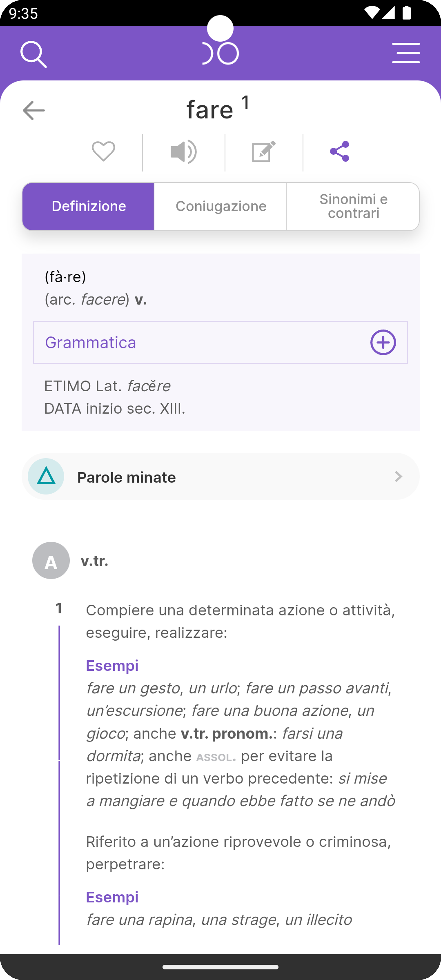
Task: Open the note editing pencil icon
Action: [264, 151]
